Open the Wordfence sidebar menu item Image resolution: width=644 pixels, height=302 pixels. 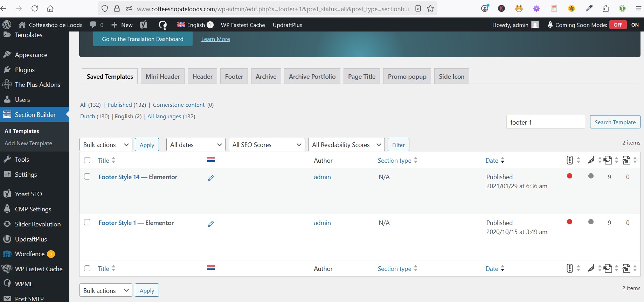pos(30,254)
